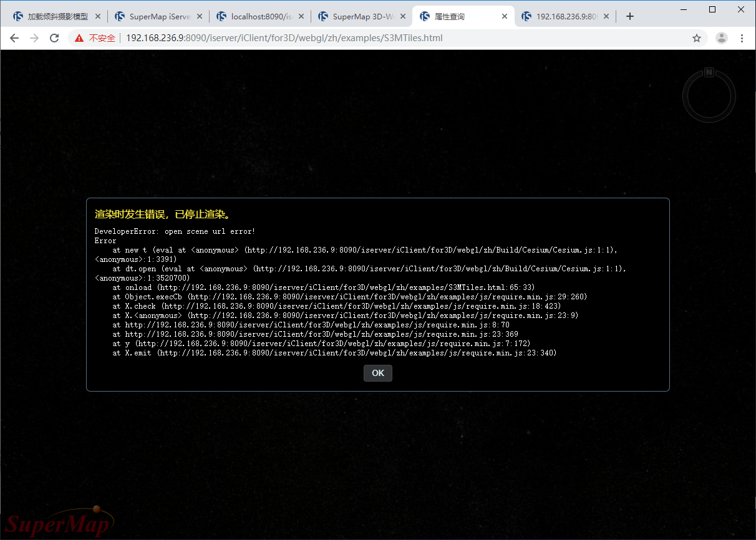Minimize the Chrome window
The height and width of the screenshot is (540, 756).
(x=684, y=9)
